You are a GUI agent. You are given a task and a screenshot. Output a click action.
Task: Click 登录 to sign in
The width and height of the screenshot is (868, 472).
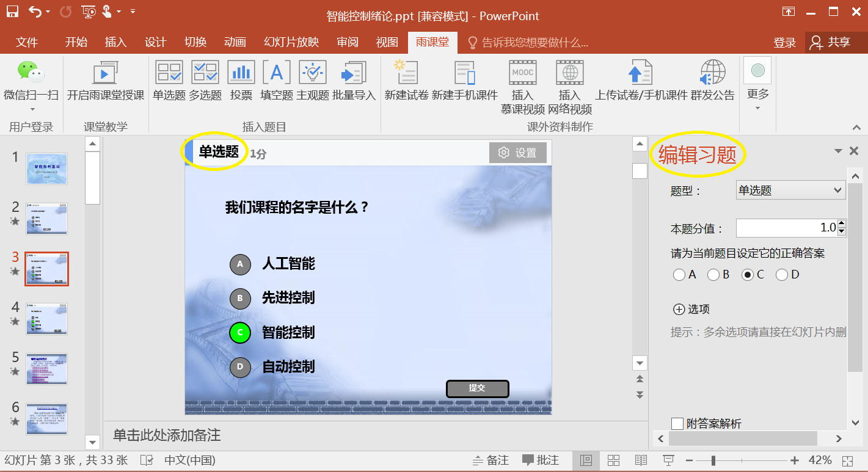point(785,42)
